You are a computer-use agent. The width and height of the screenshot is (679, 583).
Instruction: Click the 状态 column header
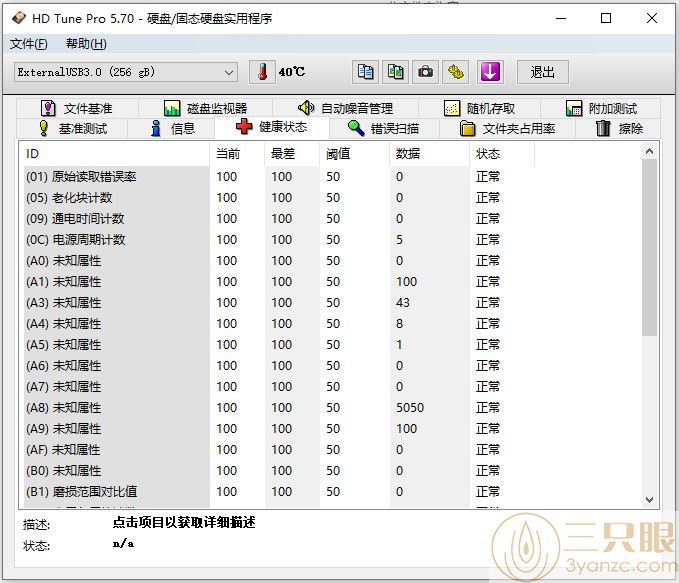tap(502, 154)
